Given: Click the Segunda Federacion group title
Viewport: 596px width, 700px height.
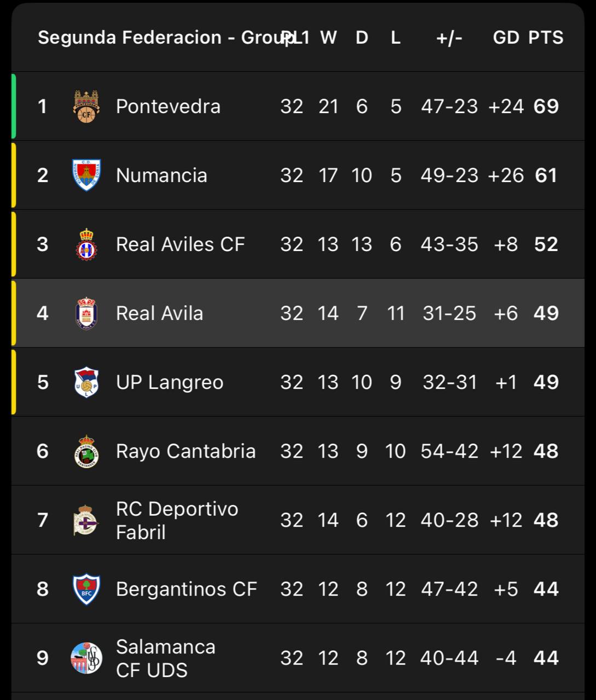Looking at the screenshot, I should [159, 37].
